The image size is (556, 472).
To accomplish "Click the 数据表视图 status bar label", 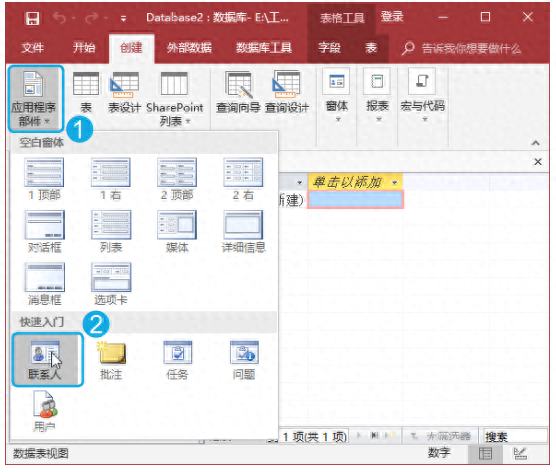I will pos(41,454).
